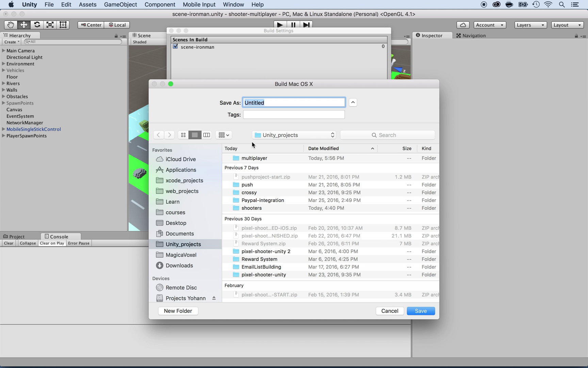Open Time Machine menu bar icon
Screen dimensions: 588x368
(536, 4)
